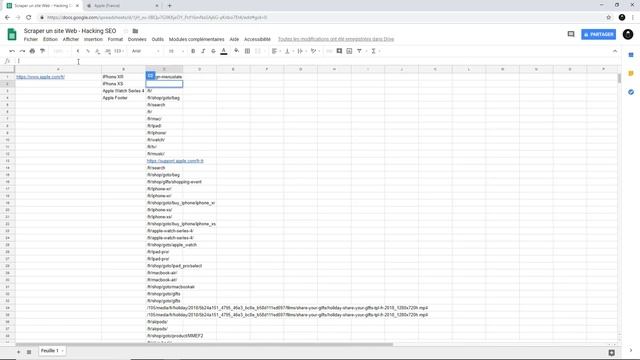
Task: Insert a link from the toolbar
Action: coord(329,51)
